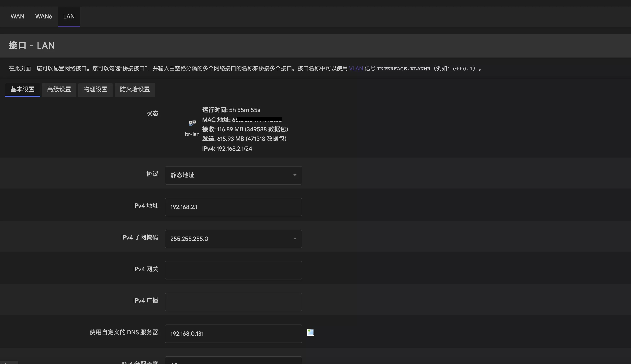Switch to the WAN interface tab
Screen dimensions: 631x364
coord(17,17)
